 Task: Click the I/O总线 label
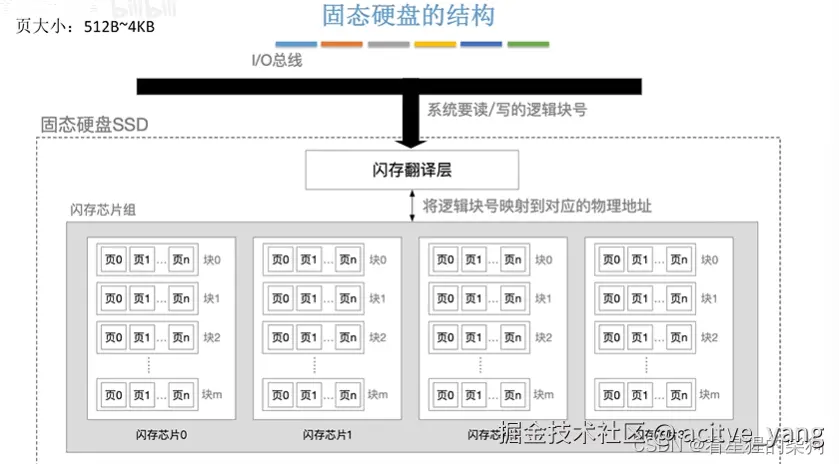pos(277,60)
